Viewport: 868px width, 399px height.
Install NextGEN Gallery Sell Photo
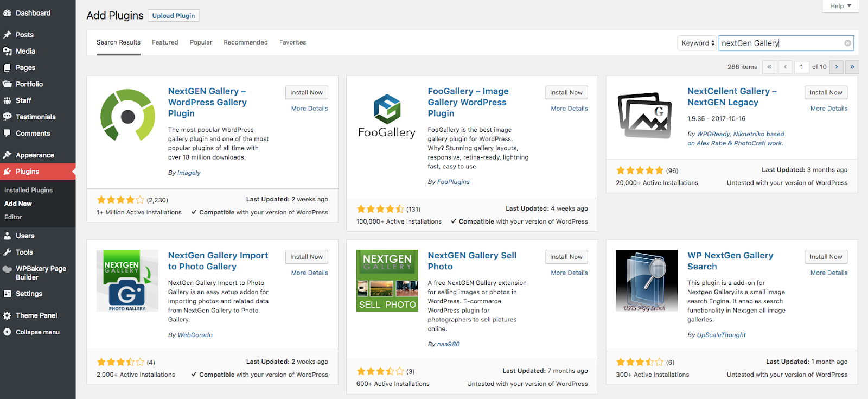566,257
